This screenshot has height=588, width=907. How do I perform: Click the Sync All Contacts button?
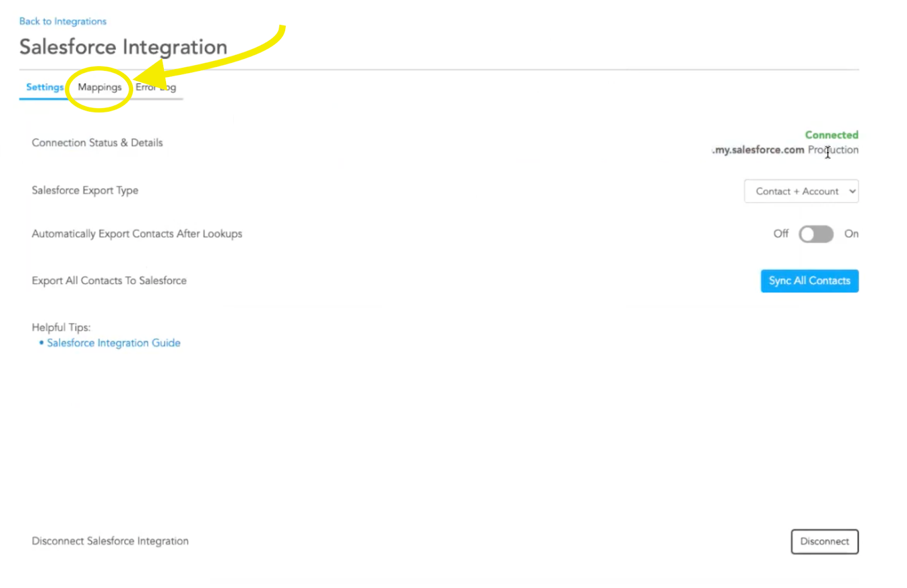coord(809,281)
